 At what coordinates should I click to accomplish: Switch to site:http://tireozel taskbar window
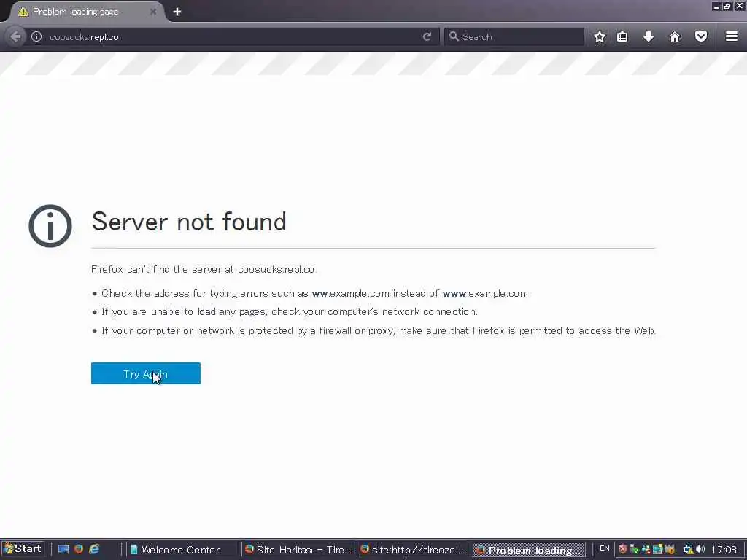[x=413, y=550]
